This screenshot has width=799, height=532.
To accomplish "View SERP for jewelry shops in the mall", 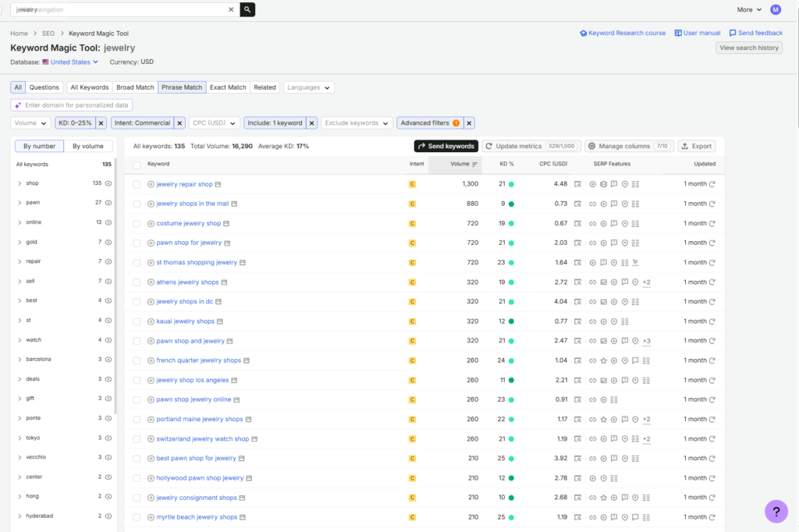I will [577, 204].
